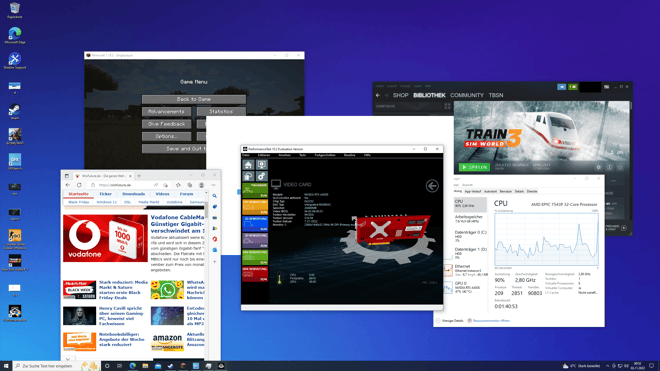The width and height of the screenshot is (660, 371).
Task: Open the Recycle Bin desktop icon
Action: [x=15, y=10]
